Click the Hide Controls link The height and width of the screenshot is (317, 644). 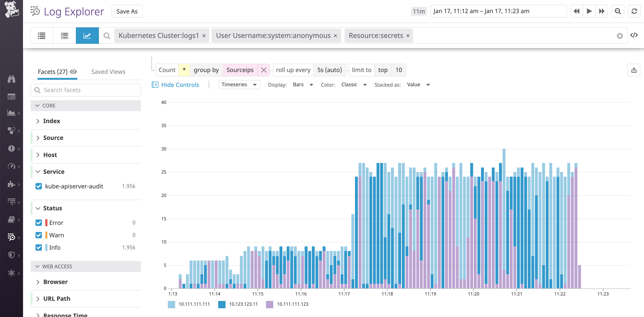click(x=180, y=84)
